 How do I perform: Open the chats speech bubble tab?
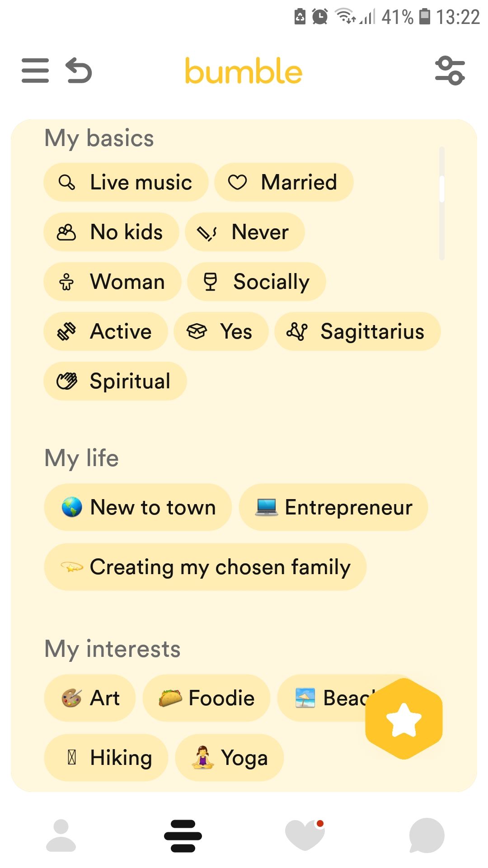point(427,835)
